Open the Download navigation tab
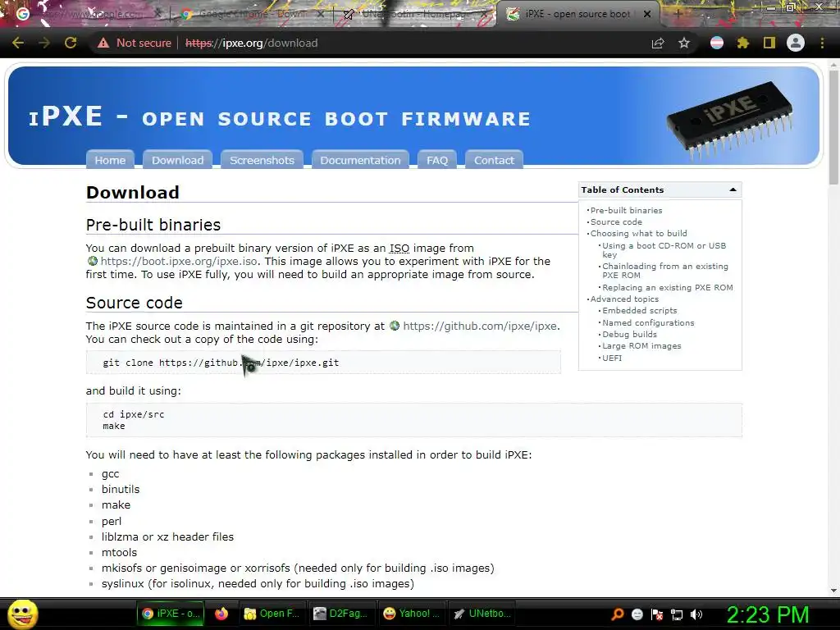Image resolution: width=840 pixels, height=630 pixels. pos(177,160)
